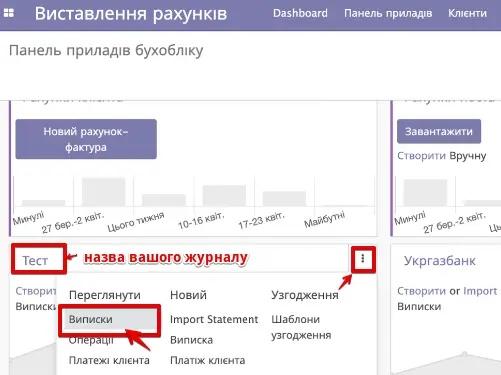This screenshot has width=501, height=375.
Task: Click the Вручну link
Action: pyautogui.click(x=468, y=156)
